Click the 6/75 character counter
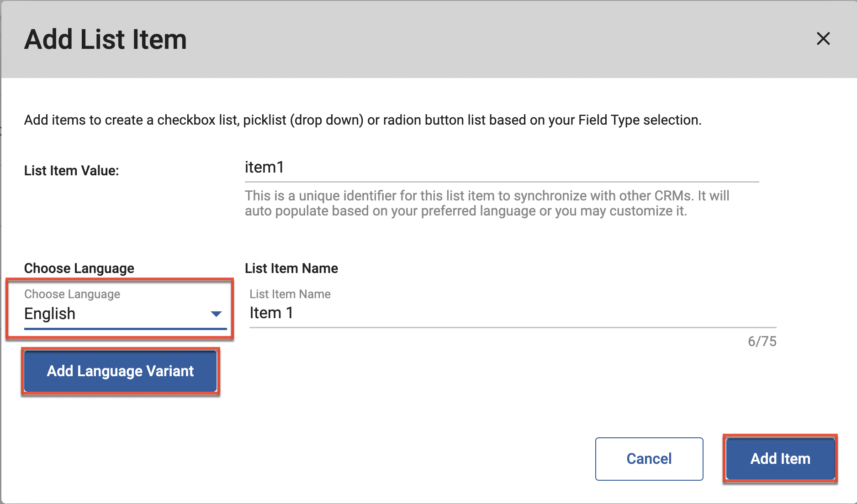 pyautogui.click(x=762, y=341)
